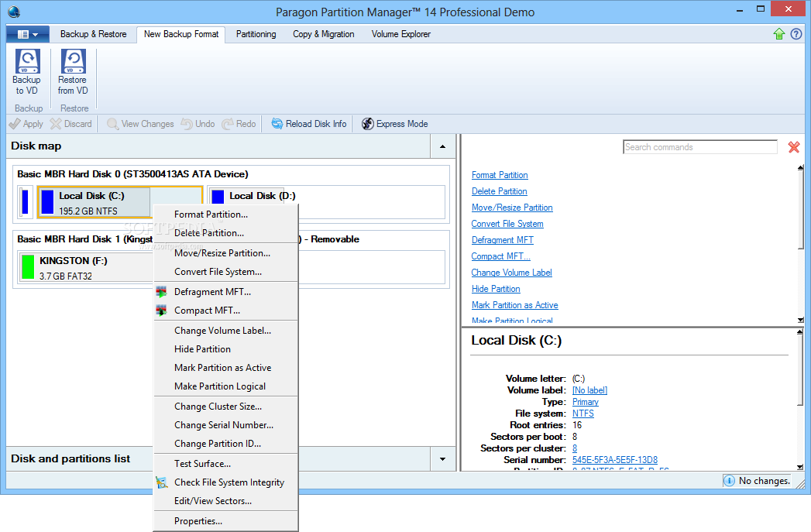This screenshot has width=811, height=532.
Task: Click the Apply checkmark icon
Action: click(x=15, y=124)
